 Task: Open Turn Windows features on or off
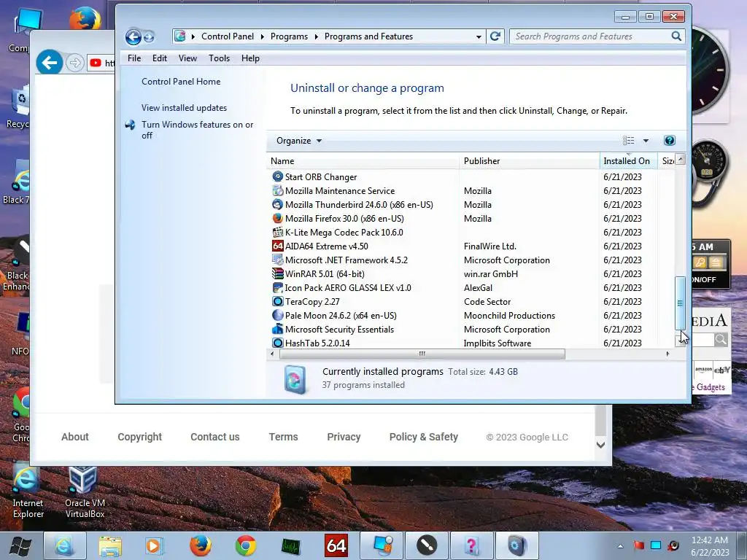click(x=197, y=130)
